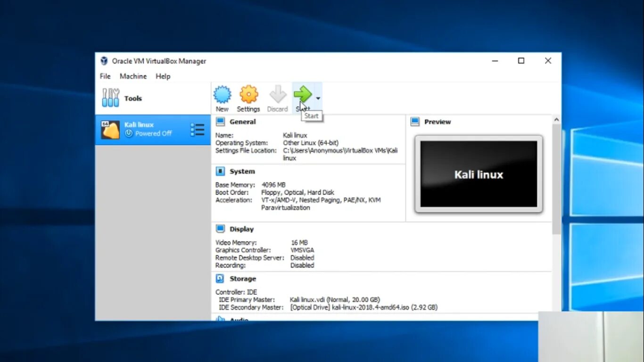Click the Discard toolbar icon
This screenshot has width=644, height=362.
click(x=278, y=94)
